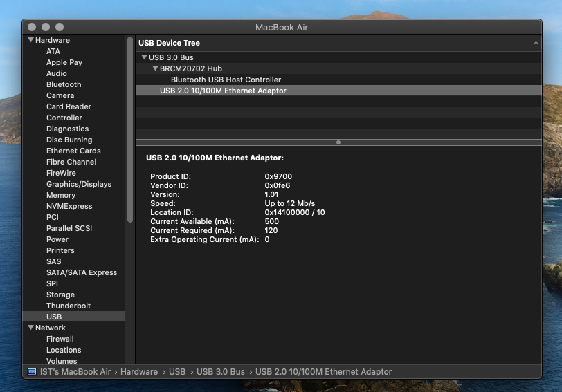Open SATA/SATA Express section
This screenshot has height=392, width=562.
pos(82,273)
